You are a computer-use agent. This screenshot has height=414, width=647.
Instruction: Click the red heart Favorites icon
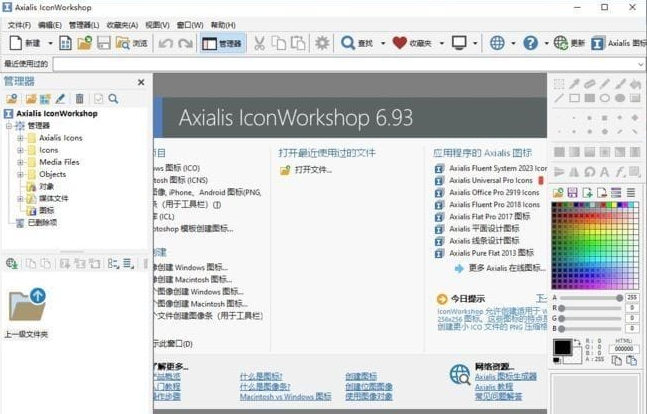click(399, 43)
